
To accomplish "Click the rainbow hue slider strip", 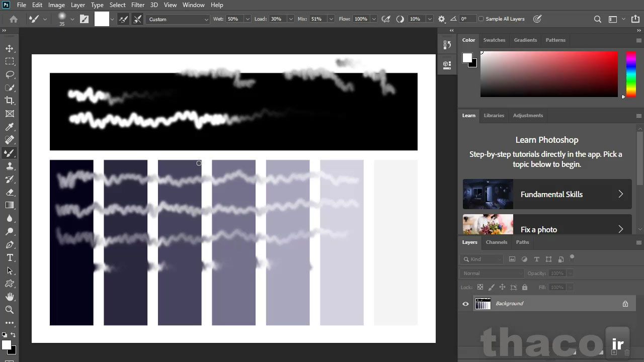I will pos(630,74).
